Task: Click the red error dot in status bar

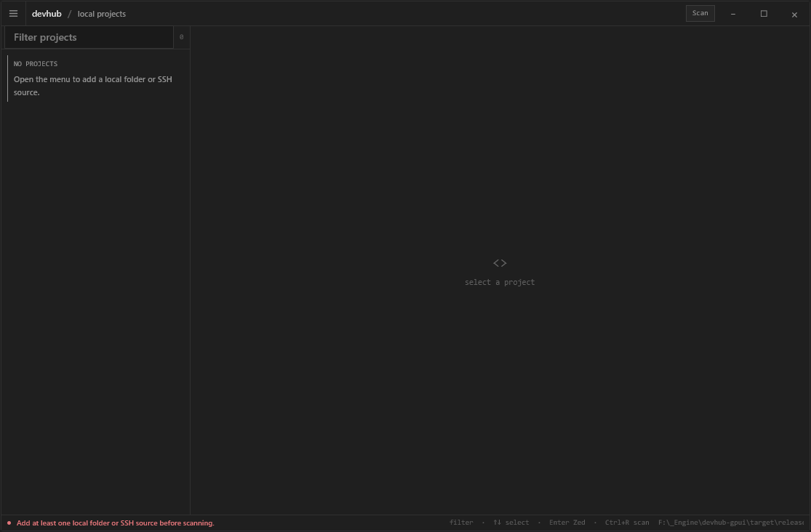Action: point(9,523)
